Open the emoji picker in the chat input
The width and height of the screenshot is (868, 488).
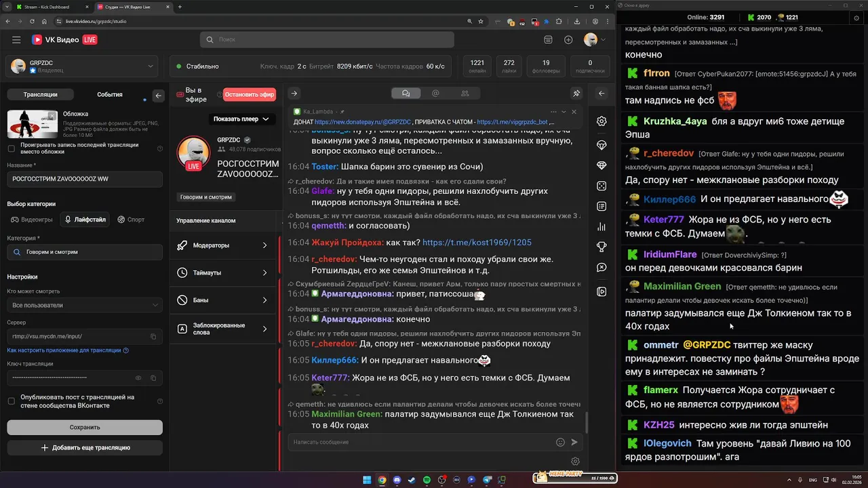pos(560,442)
